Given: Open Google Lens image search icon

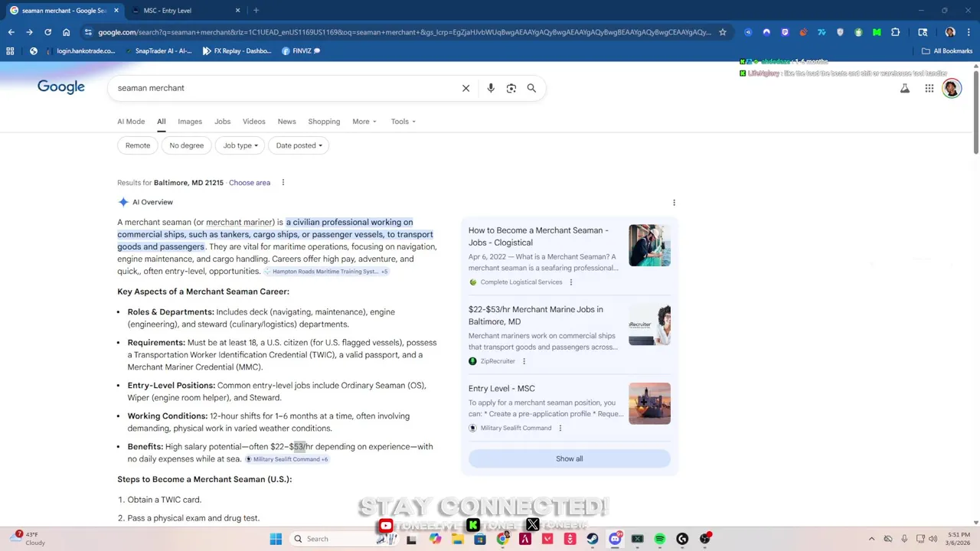Looking at the screenshot, I should 511,88.
